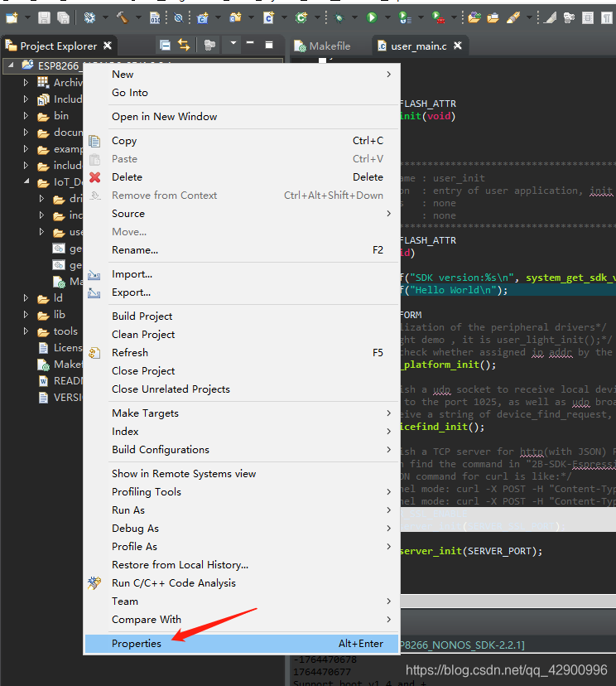Click Refresh in the context menu
This screenshot has height=686, width=616.
[x=241, y=353]
